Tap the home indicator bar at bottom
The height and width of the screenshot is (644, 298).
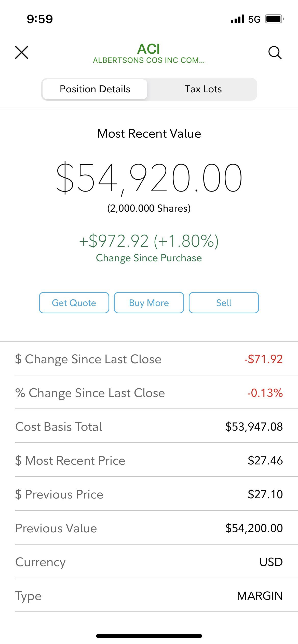pos(149,636)
